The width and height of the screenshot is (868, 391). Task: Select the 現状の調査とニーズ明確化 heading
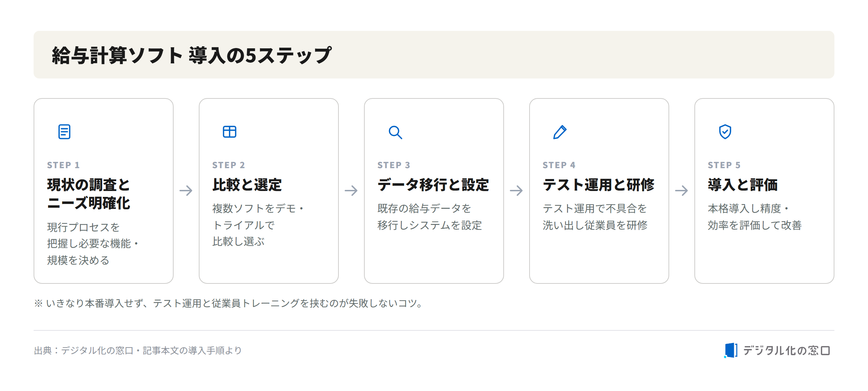(89, 194)
